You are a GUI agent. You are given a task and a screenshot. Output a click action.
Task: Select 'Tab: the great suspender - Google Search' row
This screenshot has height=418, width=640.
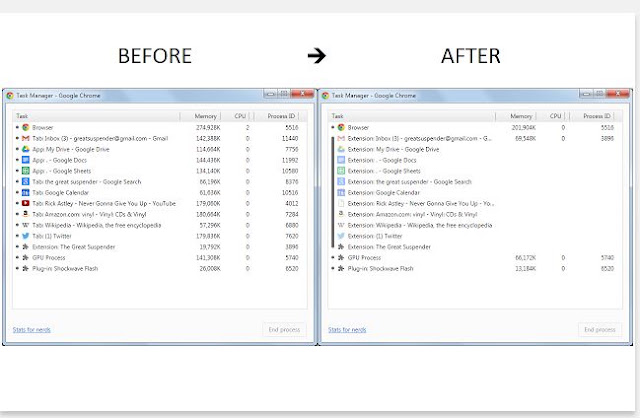(160, 182)
